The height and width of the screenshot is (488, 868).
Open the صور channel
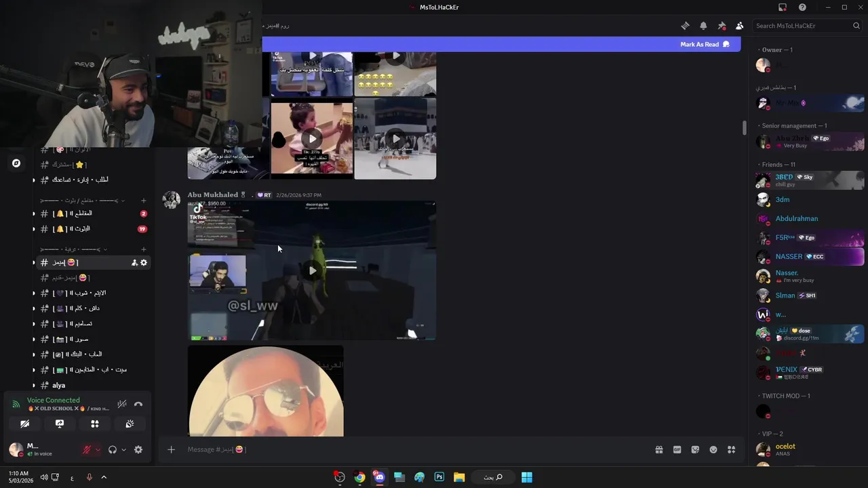point(92,339)
